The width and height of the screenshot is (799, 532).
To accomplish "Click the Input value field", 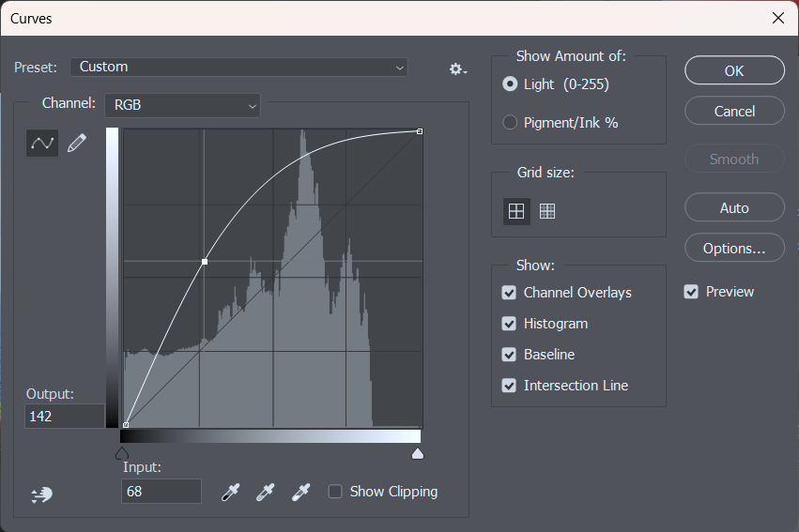I will 161,492.
